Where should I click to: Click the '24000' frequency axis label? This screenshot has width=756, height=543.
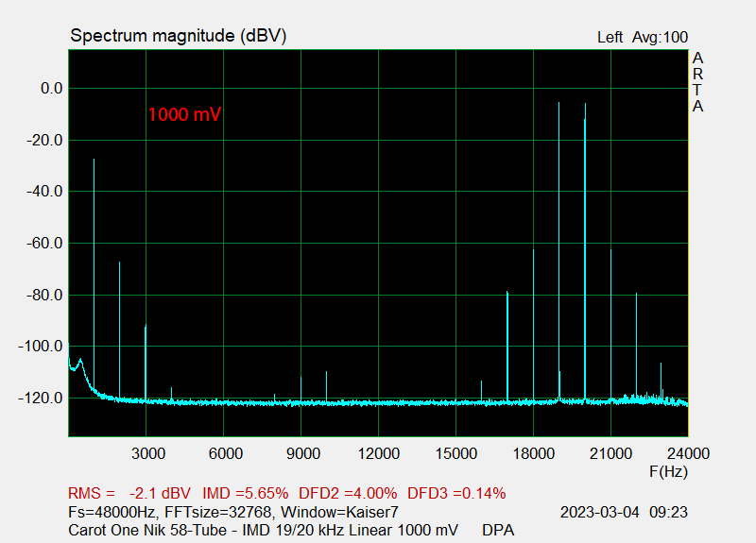click(689, 454)
